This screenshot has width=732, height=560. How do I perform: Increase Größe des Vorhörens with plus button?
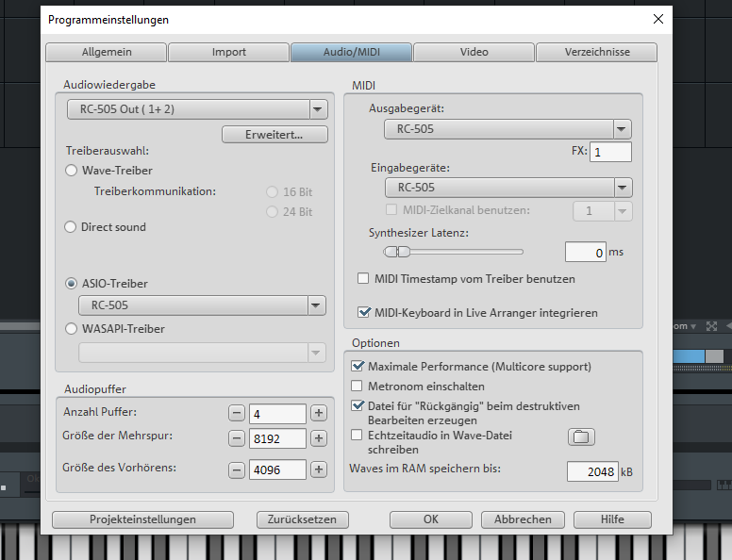319,469
